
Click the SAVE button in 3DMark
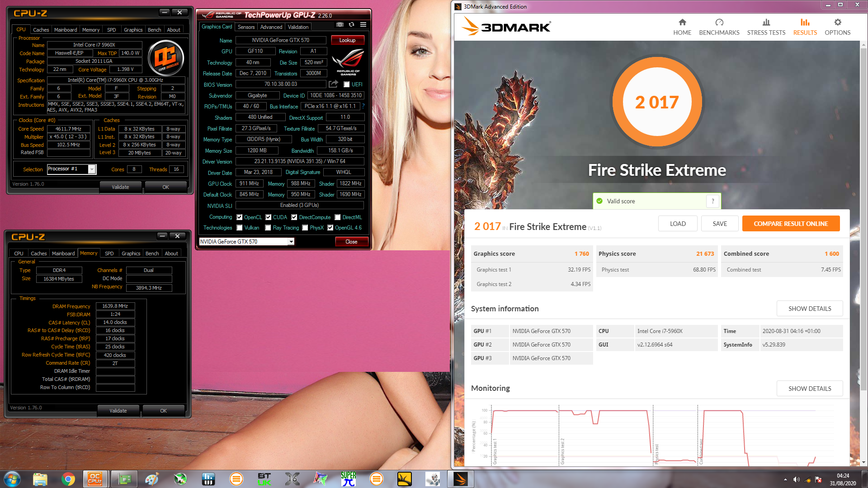pyautogui.click(x=720, y=224)
